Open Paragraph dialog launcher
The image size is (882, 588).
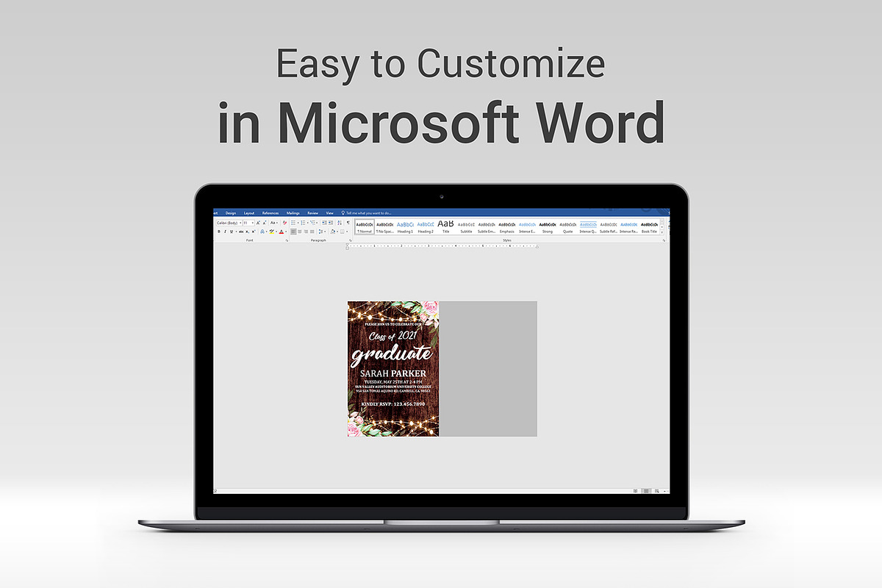(x=350, y=240)
